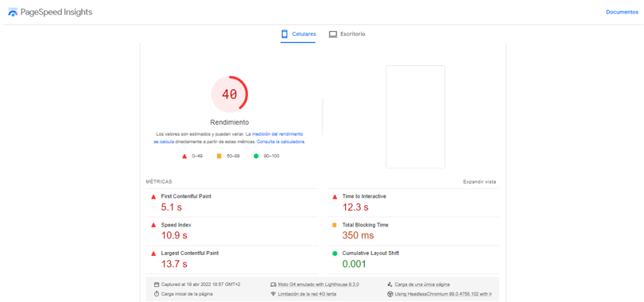Click the 90–100 legend range text

point(271,157)
